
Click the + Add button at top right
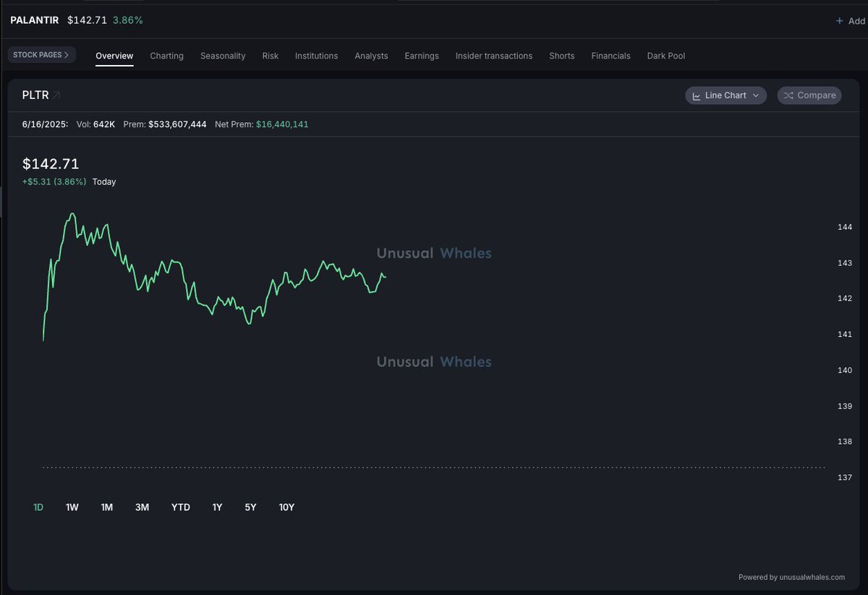click(x=851, y=21)
